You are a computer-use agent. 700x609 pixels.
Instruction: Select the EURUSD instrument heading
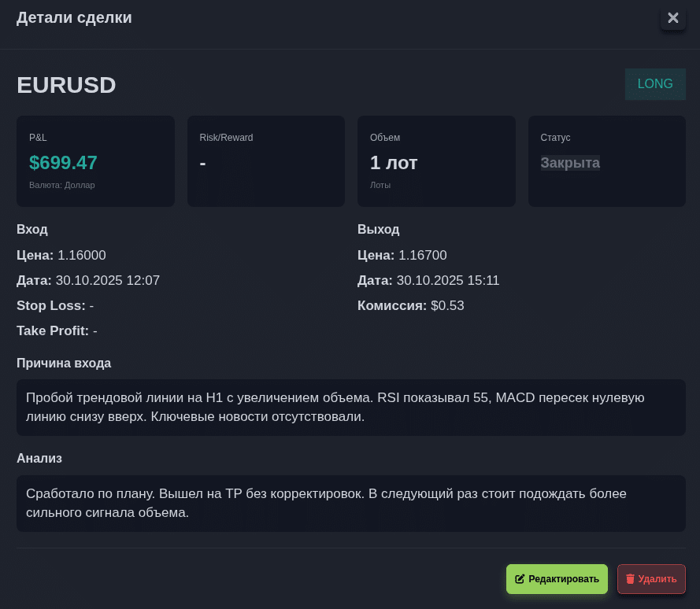66,85
